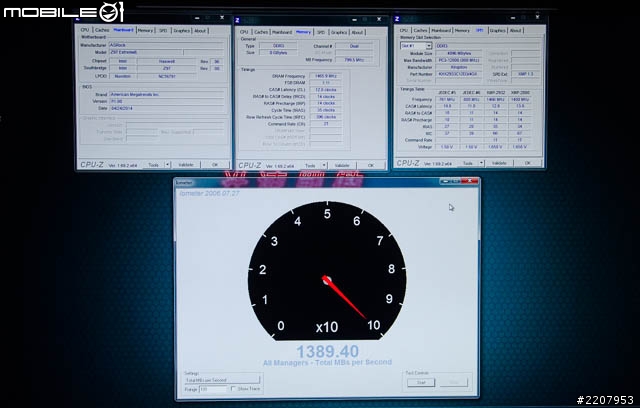
Task: Expand Tools dropdown arrow in the Memory CPU-Z window
Action: click(324, 166)
